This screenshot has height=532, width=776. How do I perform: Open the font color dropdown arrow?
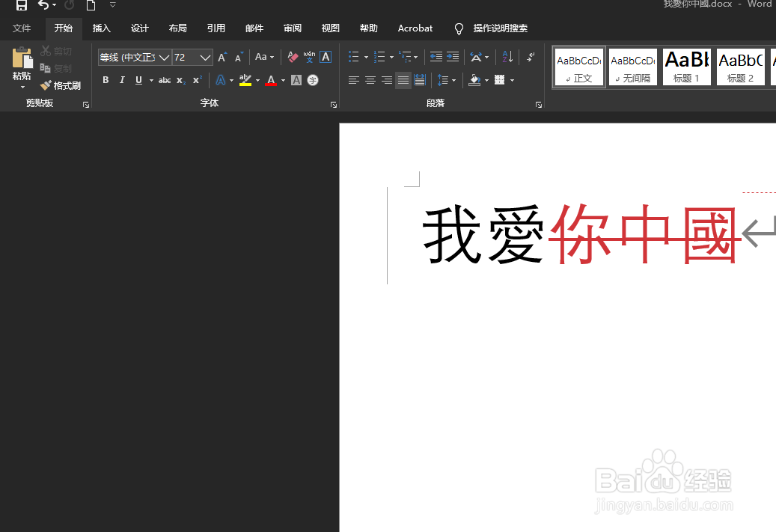pos(282,80)
